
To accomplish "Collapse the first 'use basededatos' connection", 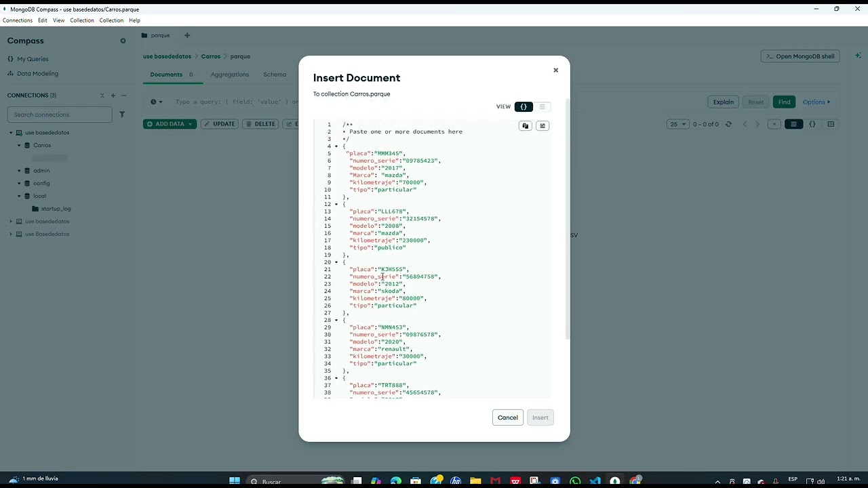I will point(11,133).
